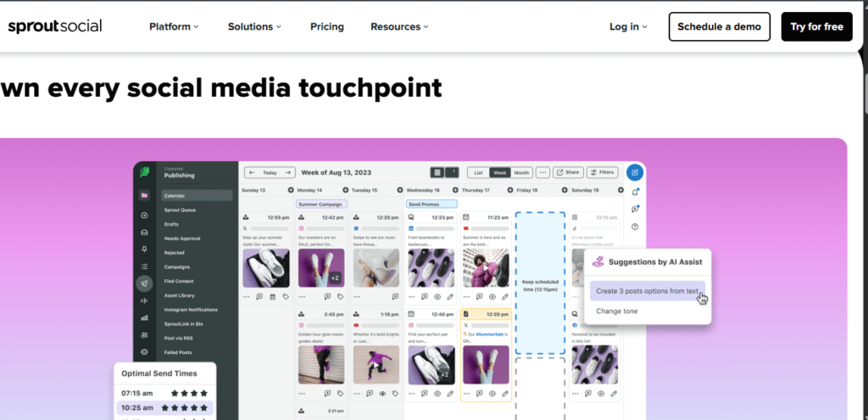Viewport: 868px width, 420px height.
Task: Toggle the eye icon on the Thursday 12:20 pm post
Action: pyautogui.click(x=492, y=394)
